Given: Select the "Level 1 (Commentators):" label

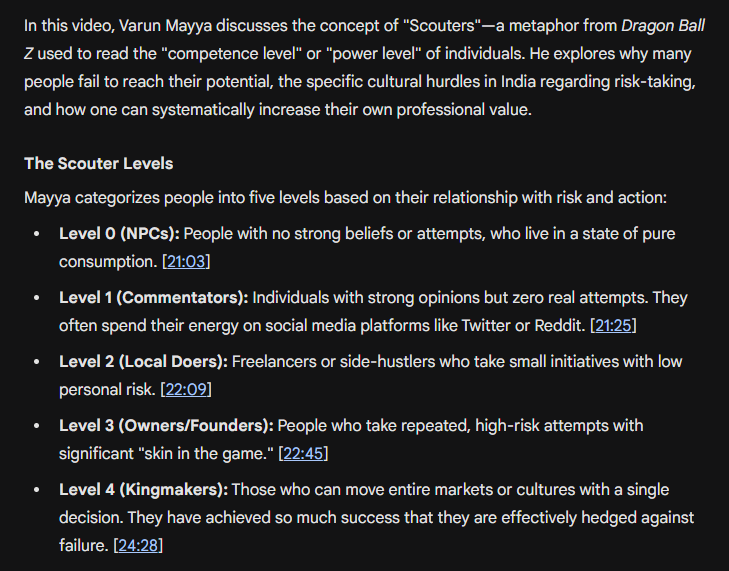Looking at the screenshot, I should [x=153, y=298].
